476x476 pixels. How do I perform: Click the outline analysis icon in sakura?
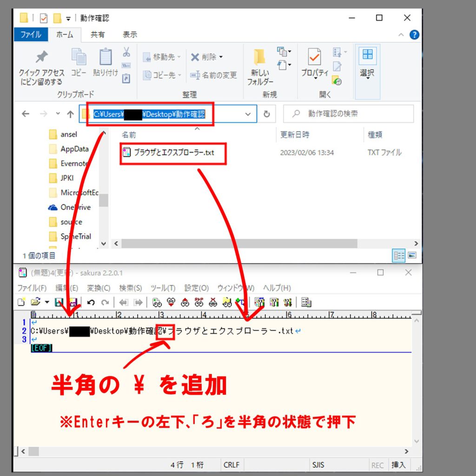pyautogui.click(x=241, y=302)
